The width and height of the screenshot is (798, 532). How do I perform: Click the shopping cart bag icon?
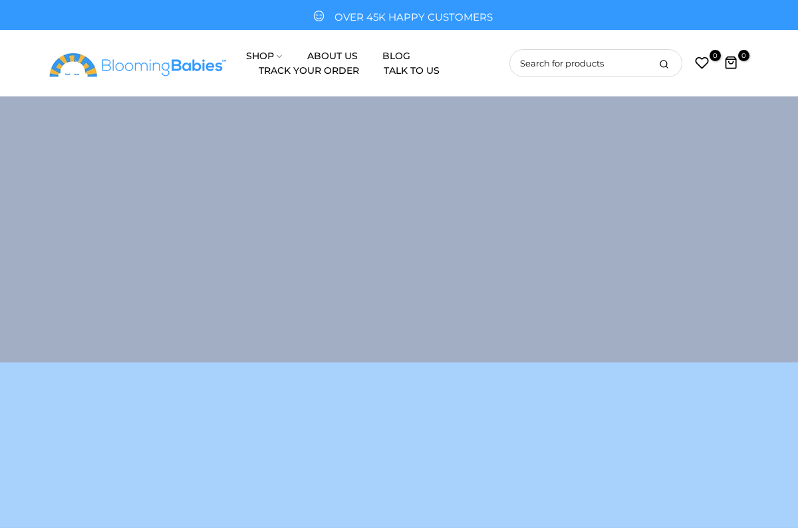tap(731, 63)
